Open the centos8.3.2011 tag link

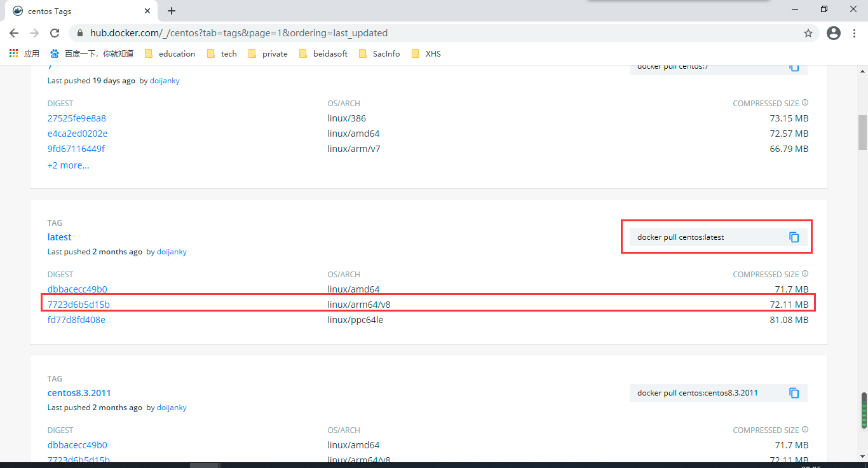coord(79,393)
